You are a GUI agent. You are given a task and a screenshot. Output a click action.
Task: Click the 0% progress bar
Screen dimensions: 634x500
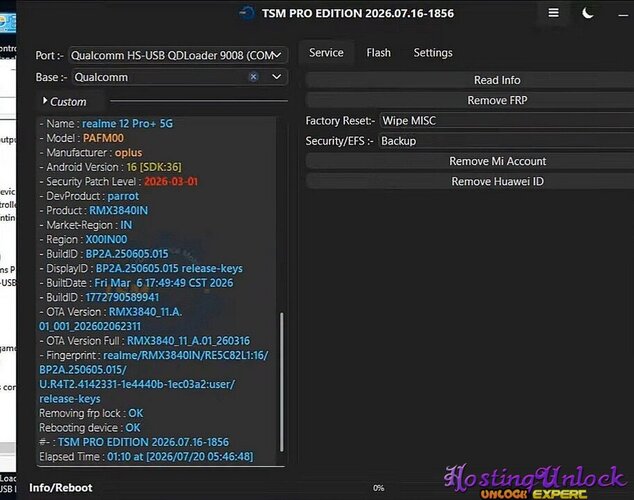(378, 488)
